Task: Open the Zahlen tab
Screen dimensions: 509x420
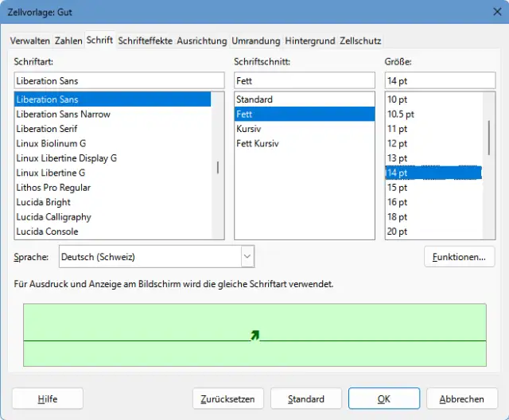Action: tap(68, 41)
